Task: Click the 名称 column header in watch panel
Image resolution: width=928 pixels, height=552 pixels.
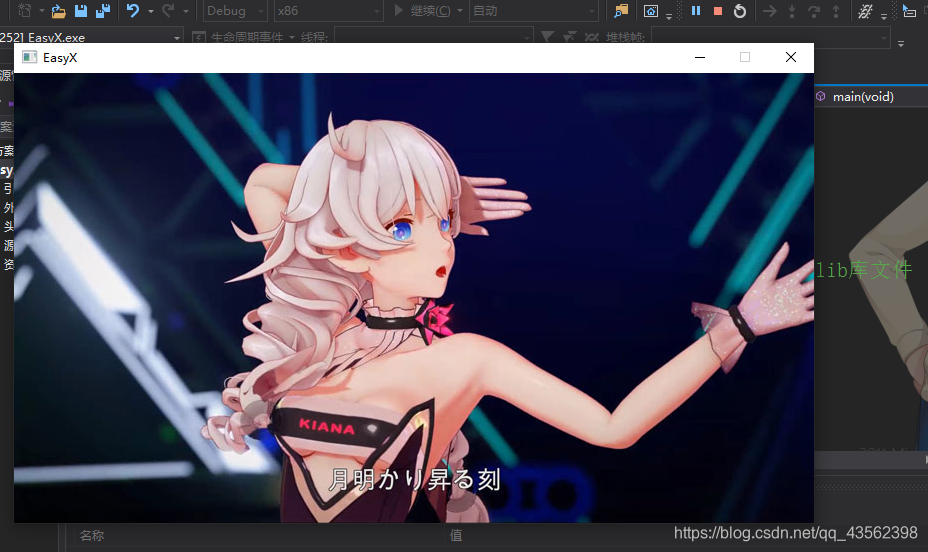Action: pyautogui.click(x=92, y=535)
